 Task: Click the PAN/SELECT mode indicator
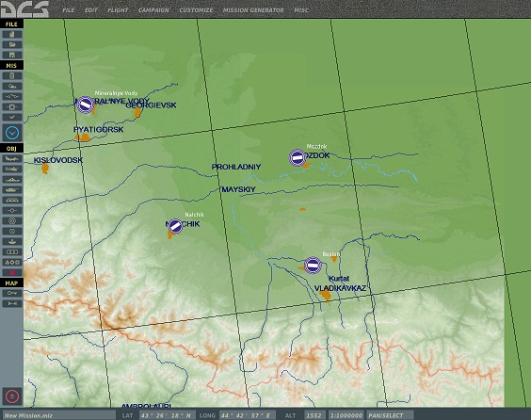pos(390,415)
